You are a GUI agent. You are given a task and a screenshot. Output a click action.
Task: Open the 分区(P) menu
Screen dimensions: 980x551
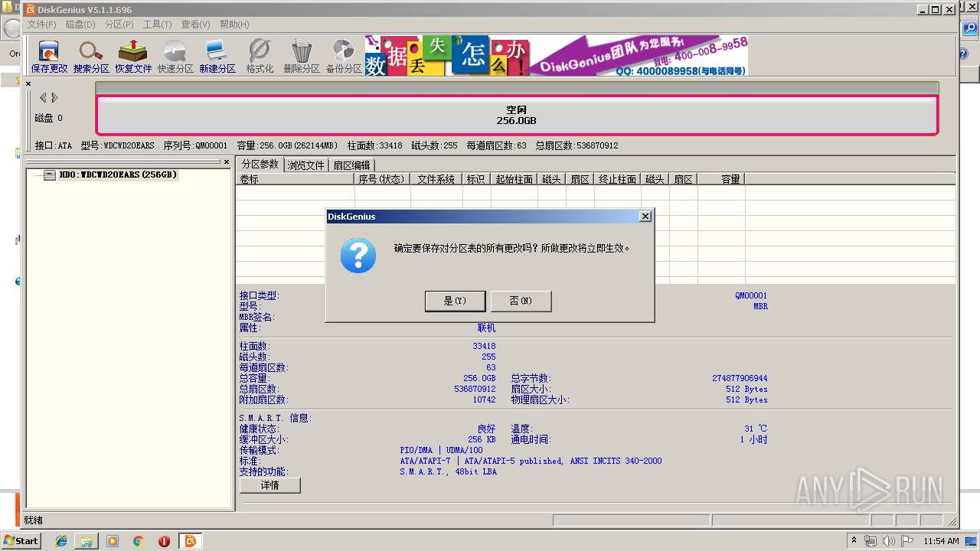pos(119,24)
